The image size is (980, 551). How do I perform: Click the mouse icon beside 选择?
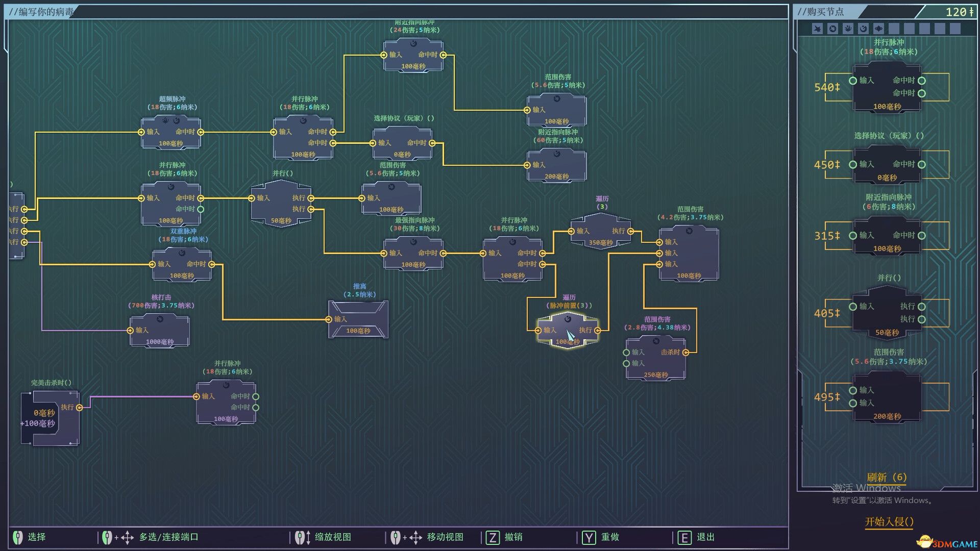tap(18, 537)
